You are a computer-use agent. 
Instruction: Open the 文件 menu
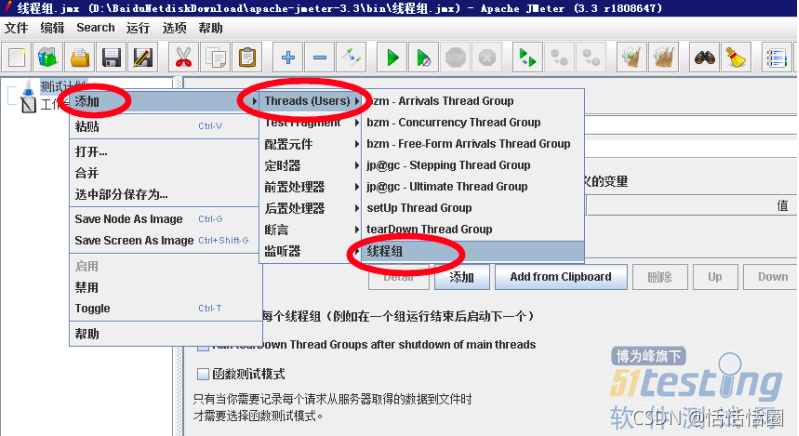pyautogui.click(x=16, y=28)
